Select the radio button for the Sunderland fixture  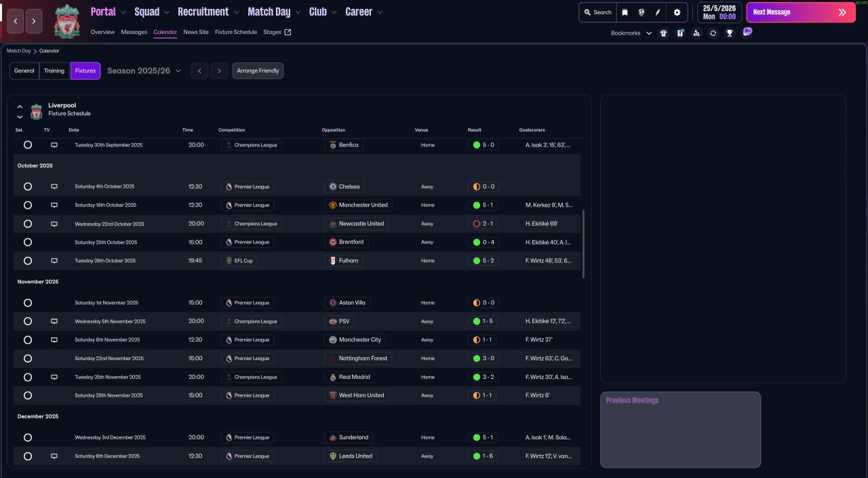coord(28,437)
